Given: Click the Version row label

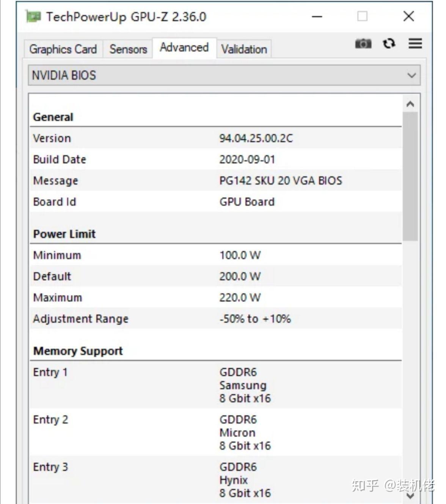Looking at the screenshot, I should 52,138.
